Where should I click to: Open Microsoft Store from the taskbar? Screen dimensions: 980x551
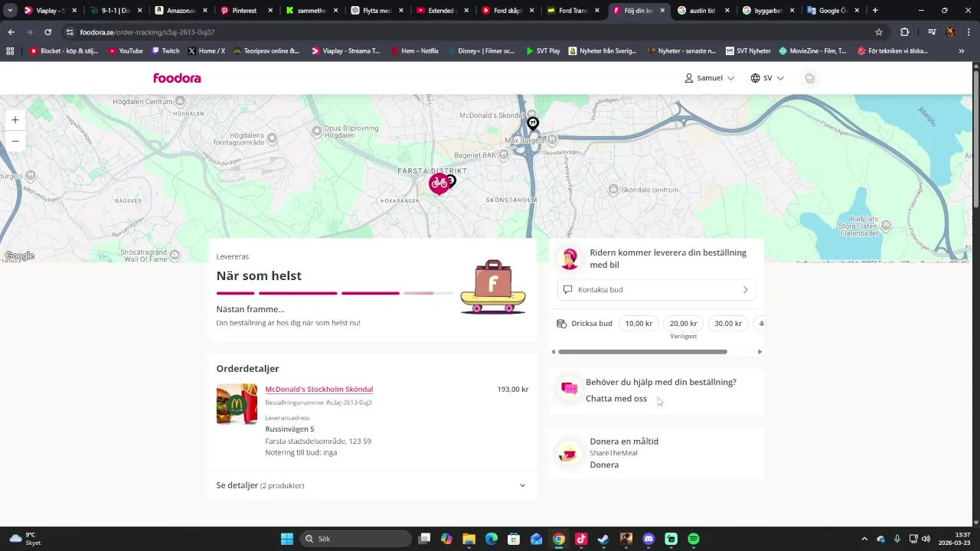[x=514, y=539]
